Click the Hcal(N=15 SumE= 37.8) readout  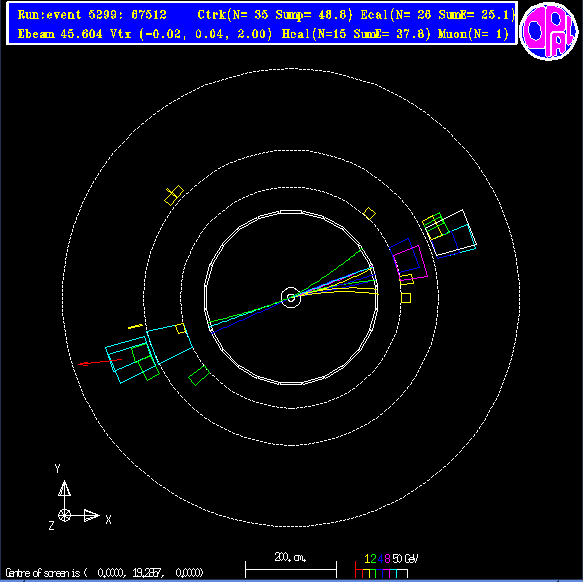point(356,34)
